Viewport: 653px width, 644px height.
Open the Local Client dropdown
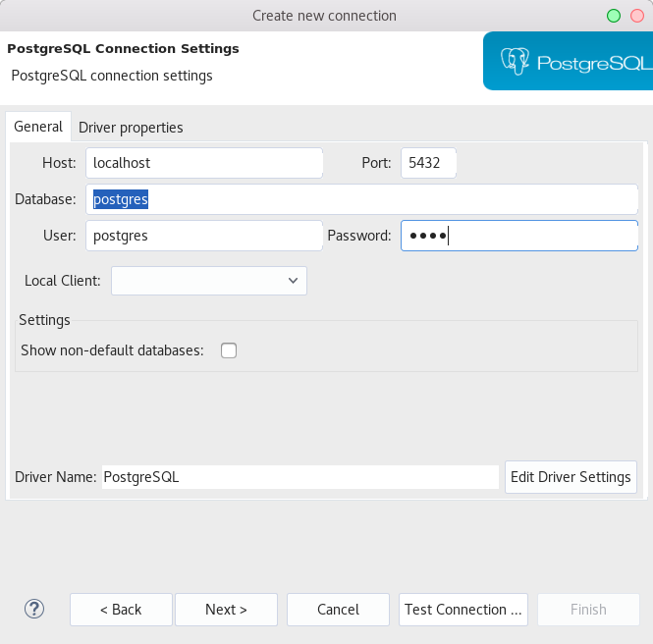[209, 281]
